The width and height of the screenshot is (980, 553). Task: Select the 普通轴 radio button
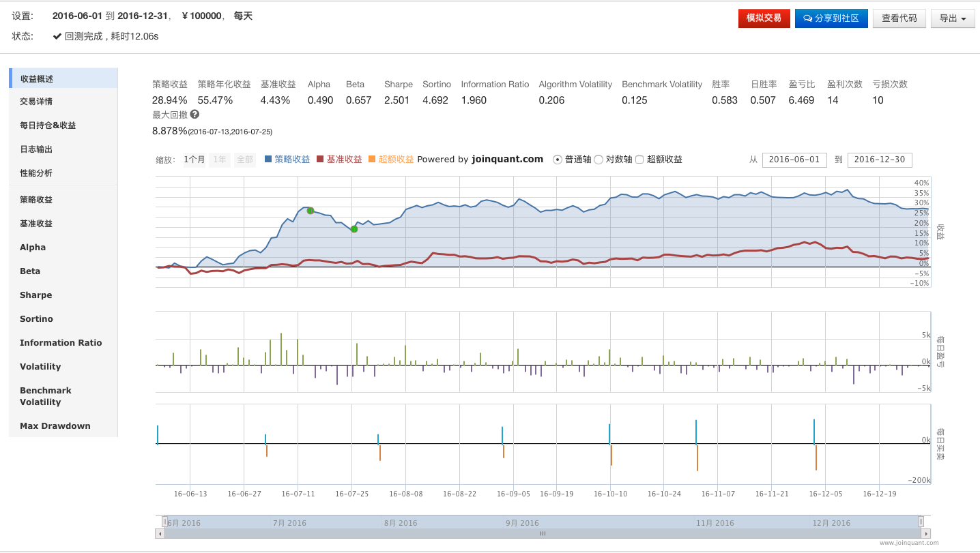click(557, 160)
